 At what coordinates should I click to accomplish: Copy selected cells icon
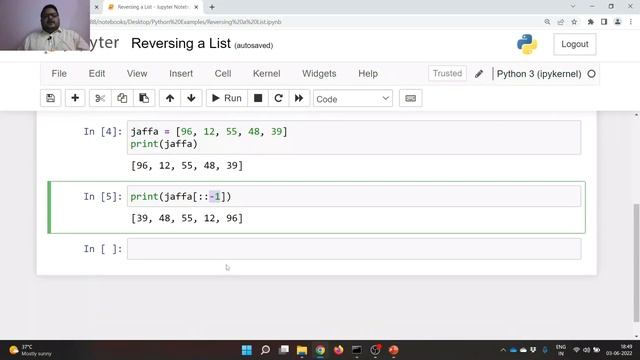[122, 98]
